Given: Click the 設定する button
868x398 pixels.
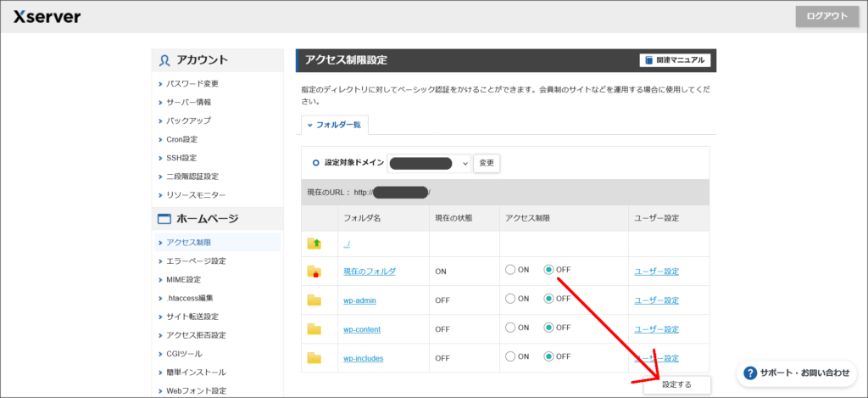Looking at the screenshot, I should coord(677,384).
